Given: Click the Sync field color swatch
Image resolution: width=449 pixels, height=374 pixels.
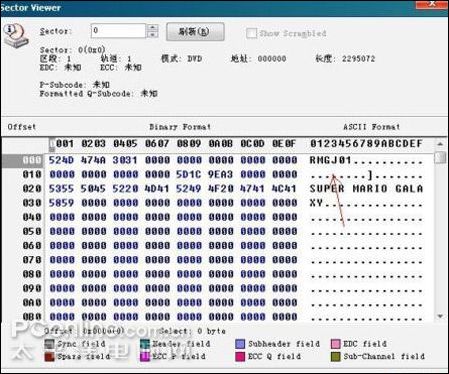Looking at the screenshot, I should 49,344.
